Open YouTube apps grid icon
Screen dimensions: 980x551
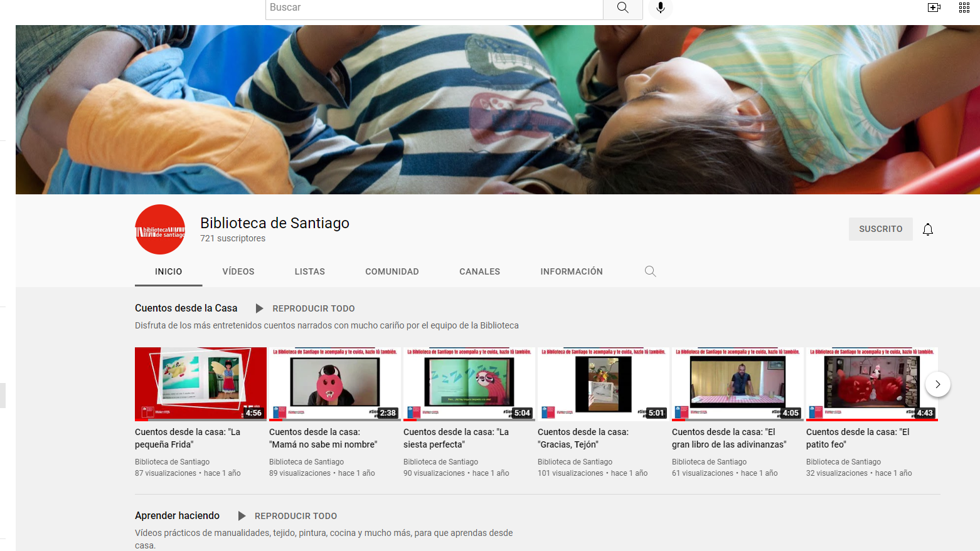click(x=964, y=8)
